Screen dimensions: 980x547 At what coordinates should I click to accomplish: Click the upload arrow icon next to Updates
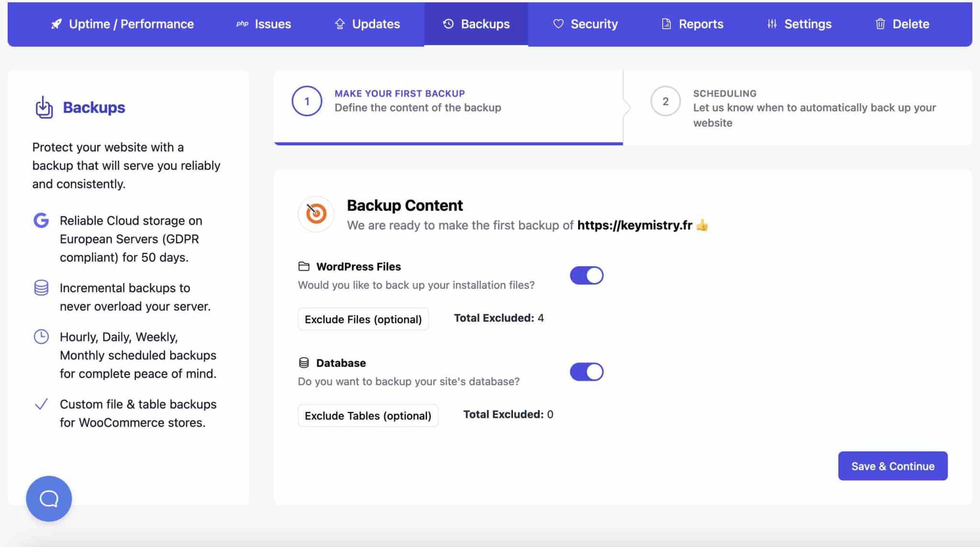[340, 24]
